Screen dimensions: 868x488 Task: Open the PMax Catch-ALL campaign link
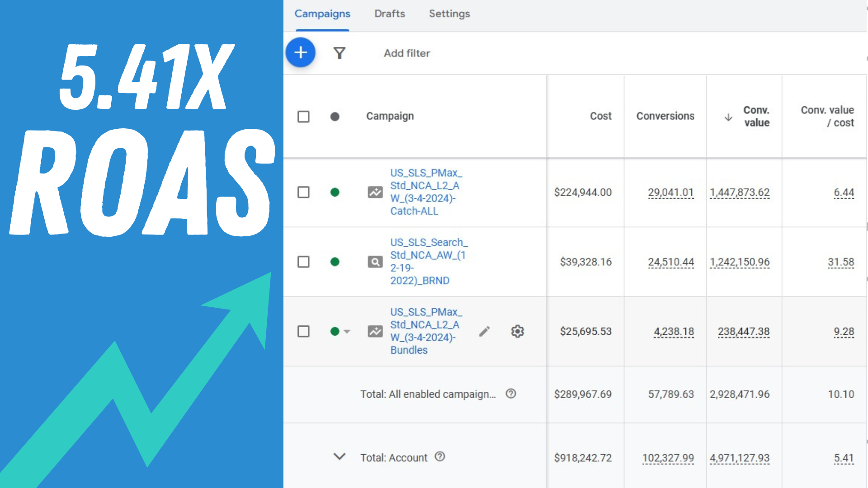pyautogui.click(x=425, y=192)
